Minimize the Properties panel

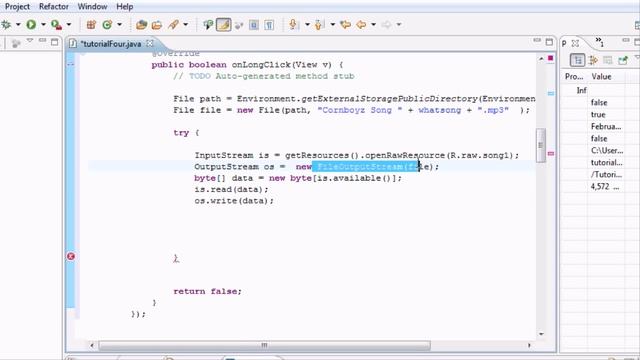point(626,41)
